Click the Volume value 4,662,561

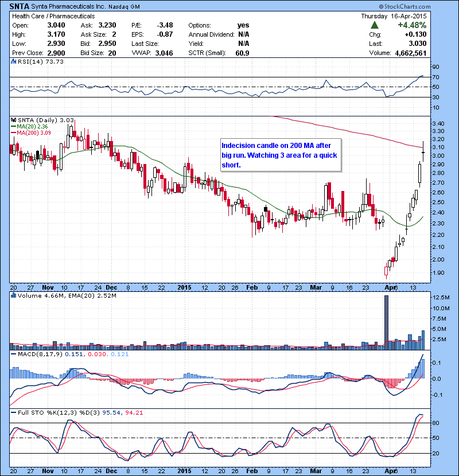(x=411, y=53)
